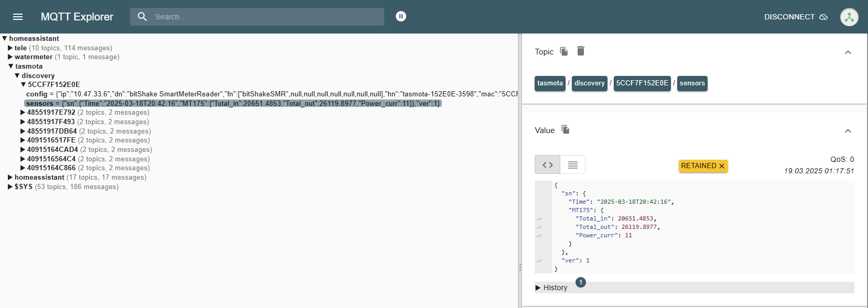The width and height of the screenshot is (868, 308).
Task: Expand the History section
Action: coord(551,288)
